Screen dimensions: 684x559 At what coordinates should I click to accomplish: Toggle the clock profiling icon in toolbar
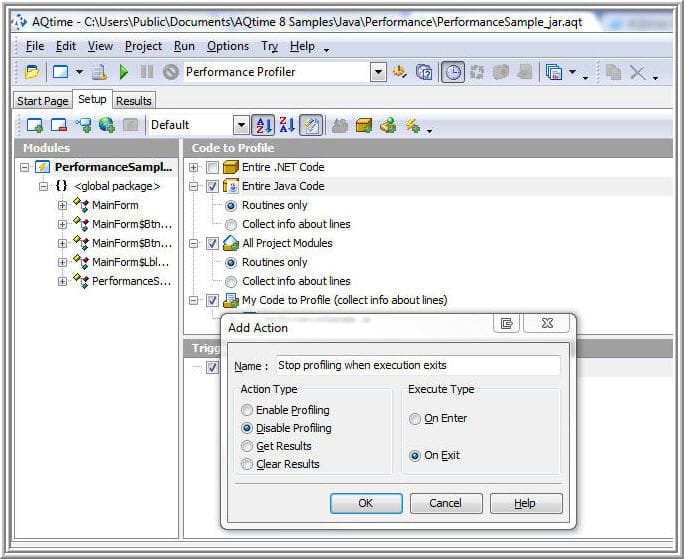[x=453, y=72]
